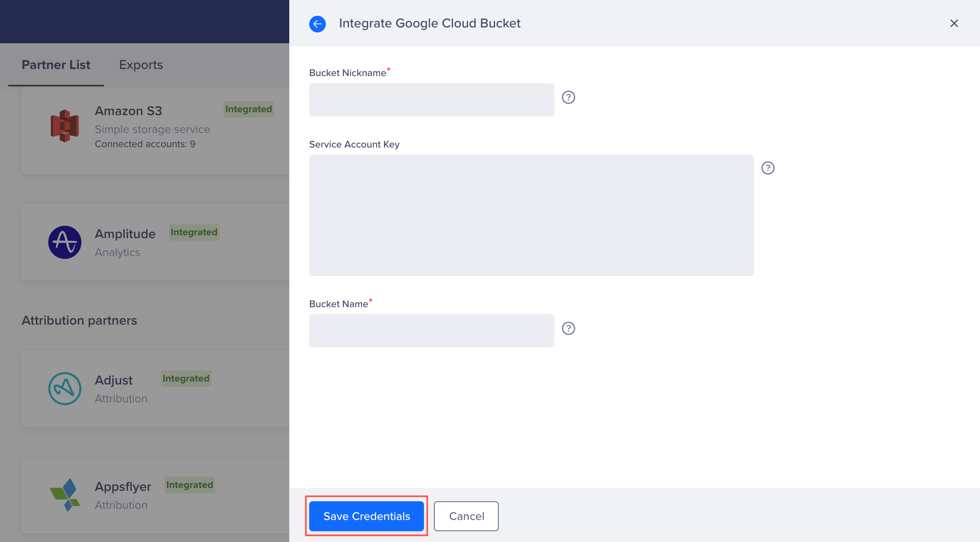980x542 pixels.
Task: Close the Integrate Google Cloud Bucket panel
Action: (x=954, y=23)
